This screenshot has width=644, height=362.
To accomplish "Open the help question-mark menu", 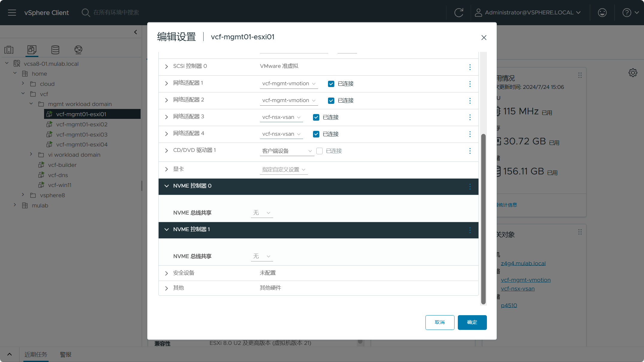I will pos(631,13).
